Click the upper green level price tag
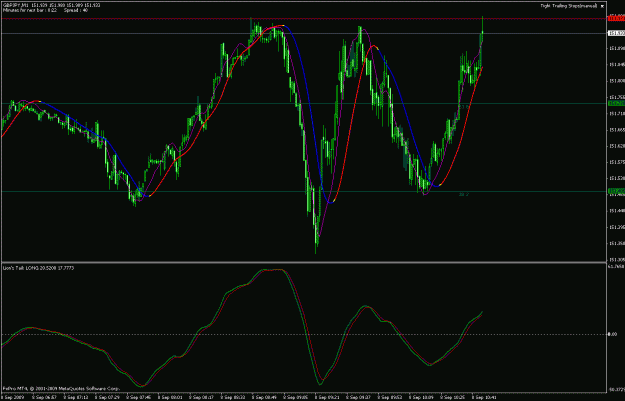Image resolution: width=625 pixels, height=401 pixels. [x=616, y=104]
